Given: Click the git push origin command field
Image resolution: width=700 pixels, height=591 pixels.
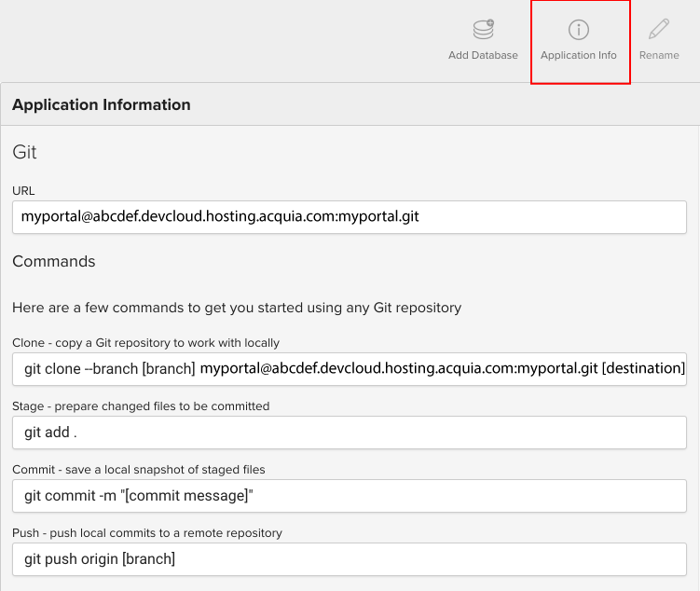Looking at the screenshot, I should [350, 559].
